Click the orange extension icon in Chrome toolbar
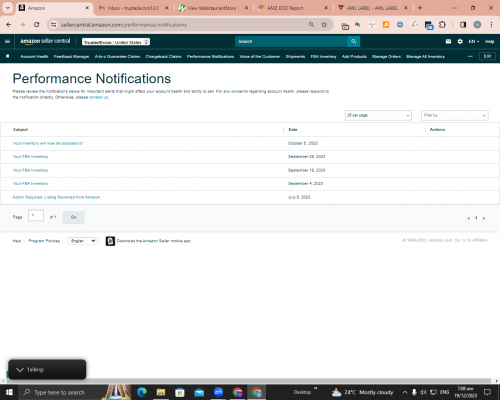Viewport: 500px width, 400px height. [386, 25]
